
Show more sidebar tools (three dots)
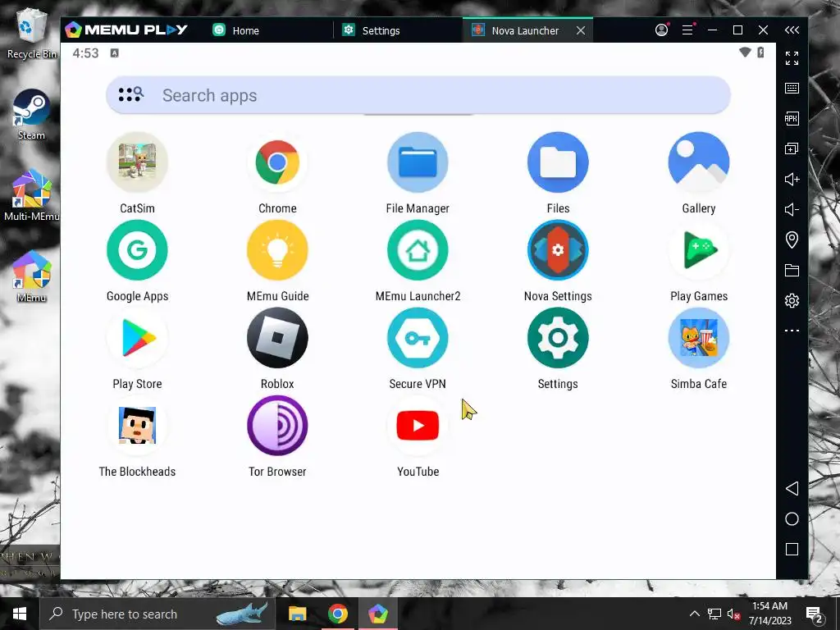792,331
